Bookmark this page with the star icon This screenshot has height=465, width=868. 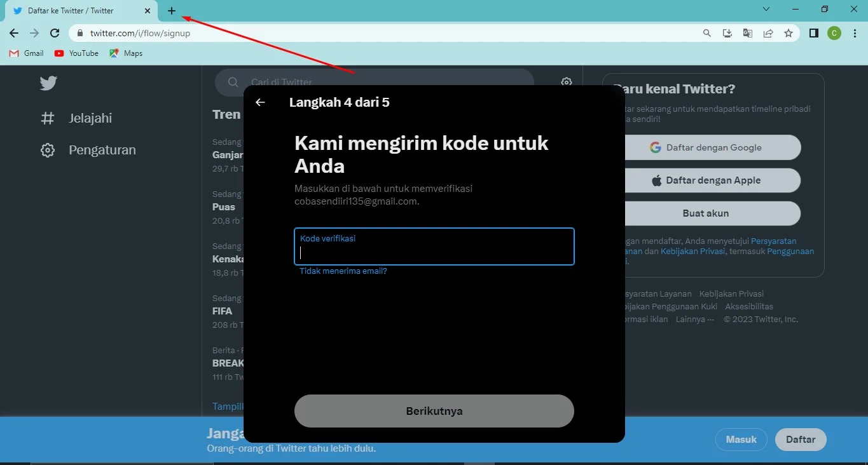coord(789,33)
